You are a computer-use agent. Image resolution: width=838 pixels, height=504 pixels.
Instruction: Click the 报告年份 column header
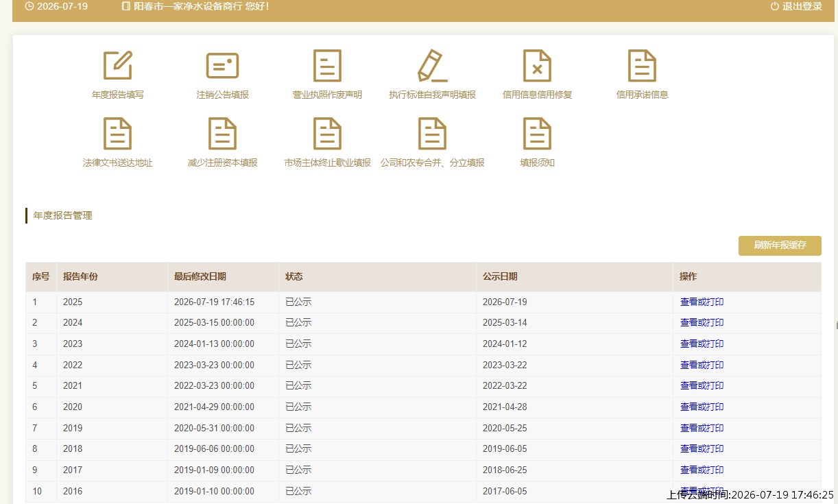coord(80,276)
